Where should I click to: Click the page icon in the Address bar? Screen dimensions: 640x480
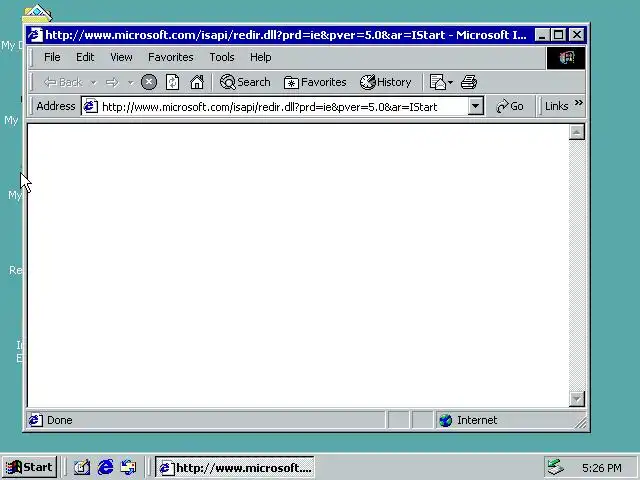tap(90, 107)
